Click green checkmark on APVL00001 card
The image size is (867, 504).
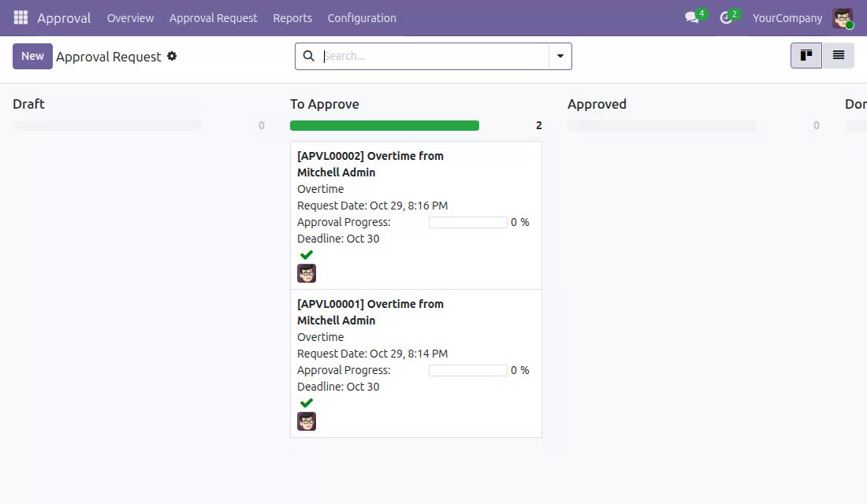(307, 403)
